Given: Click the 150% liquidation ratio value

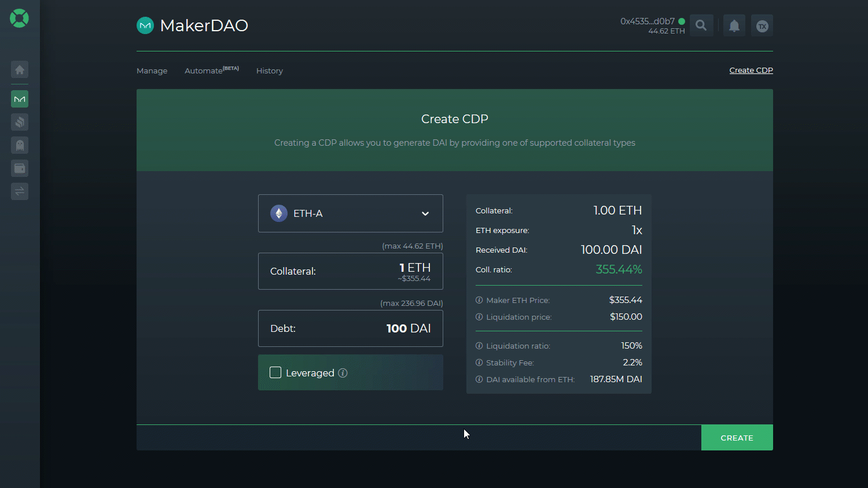Looking at the screenshot, I should pos(632,346).
